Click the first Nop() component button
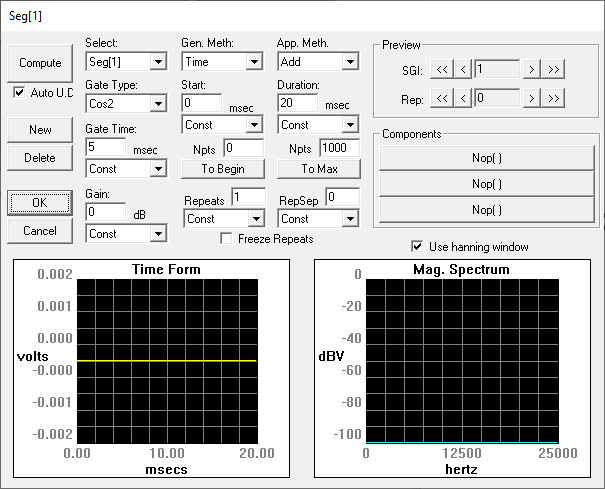Viewport: 605px width, 489px height. [487, 158]
